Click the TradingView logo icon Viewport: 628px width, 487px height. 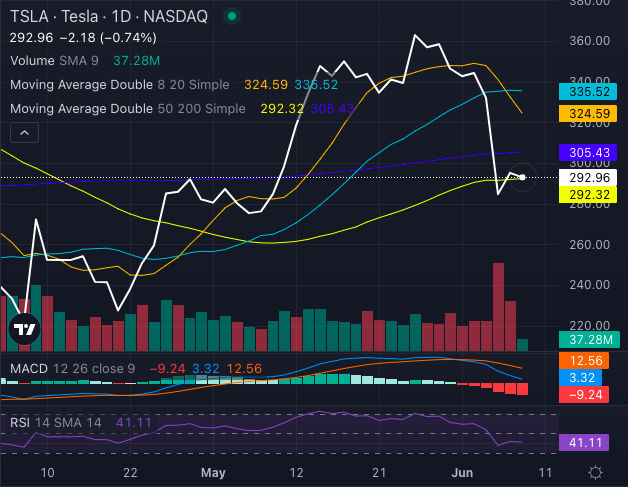tap(24, 329)
